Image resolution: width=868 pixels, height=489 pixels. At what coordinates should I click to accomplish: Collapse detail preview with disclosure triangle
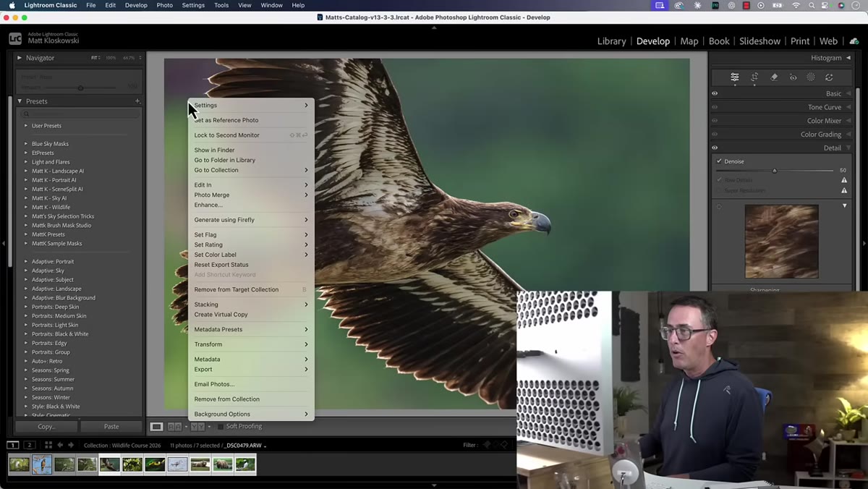pyautogui.click(x=844, y=206)
